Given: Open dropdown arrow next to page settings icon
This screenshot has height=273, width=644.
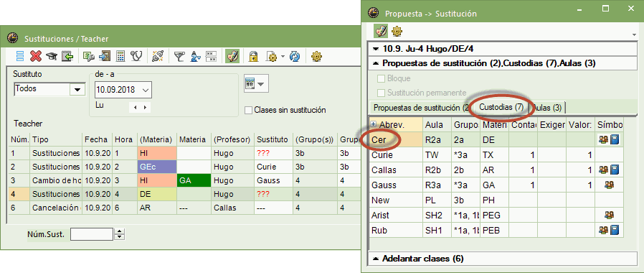Looking at the screenshot, I should 282,56.
